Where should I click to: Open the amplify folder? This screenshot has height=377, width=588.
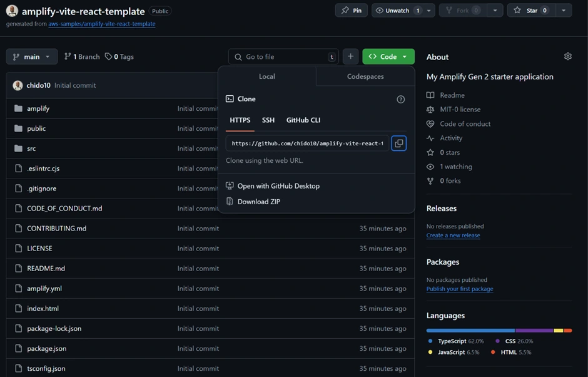[38, 108]
